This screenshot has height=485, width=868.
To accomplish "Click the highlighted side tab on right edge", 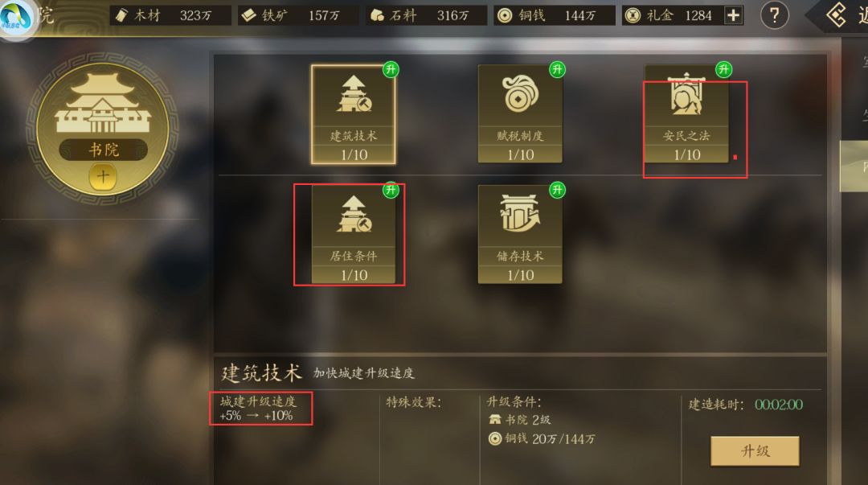I will click(x=854, y=166).
